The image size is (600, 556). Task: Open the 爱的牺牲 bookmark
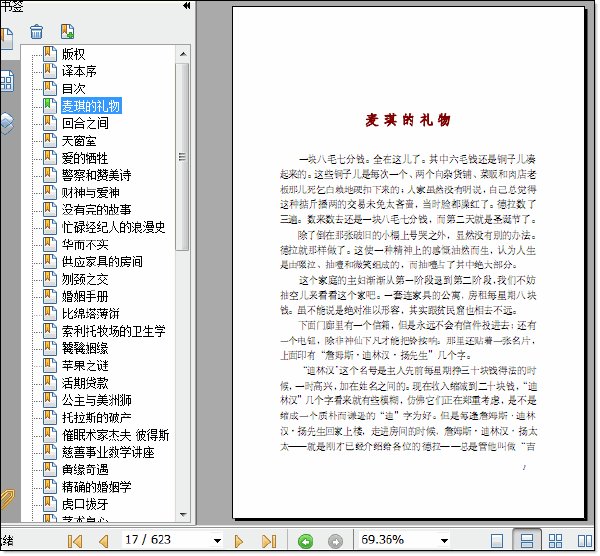85,158
